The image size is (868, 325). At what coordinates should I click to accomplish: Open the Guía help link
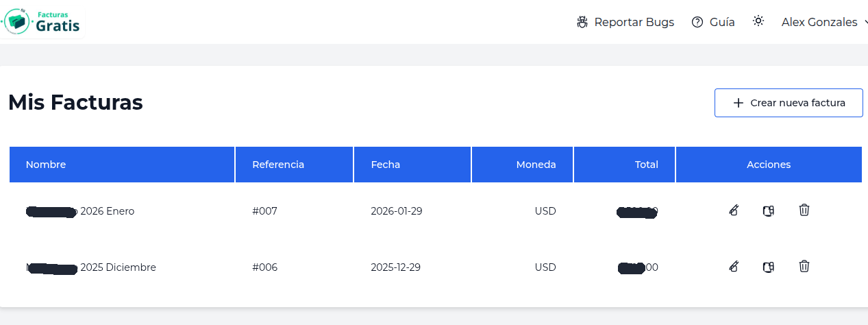[x=722, y=23]
